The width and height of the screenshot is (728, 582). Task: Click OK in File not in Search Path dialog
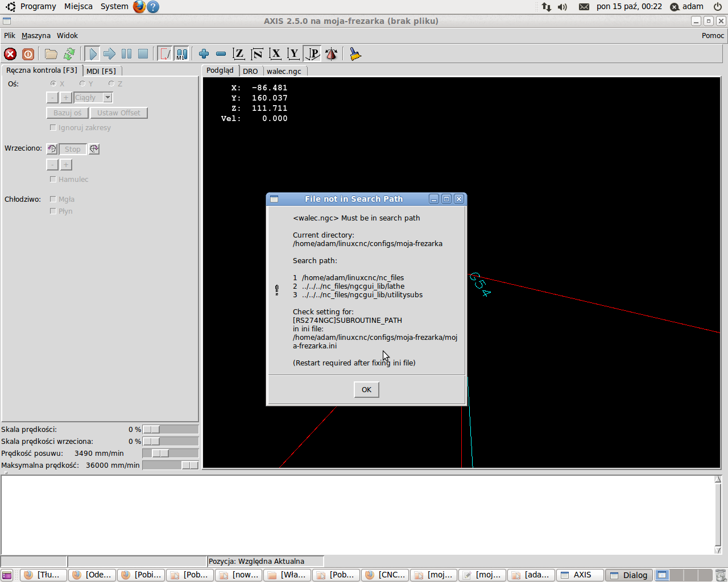pyautogui.click(x=366, y=390)
